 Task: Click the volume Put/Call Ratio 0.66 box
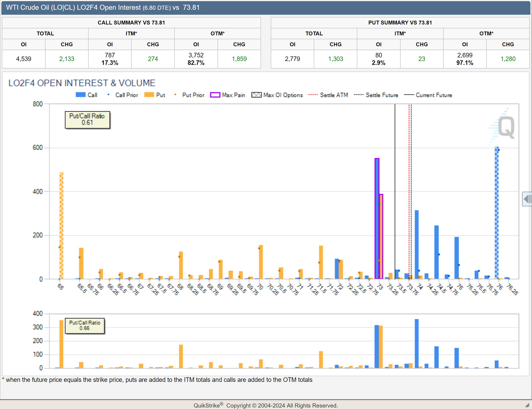85,325
